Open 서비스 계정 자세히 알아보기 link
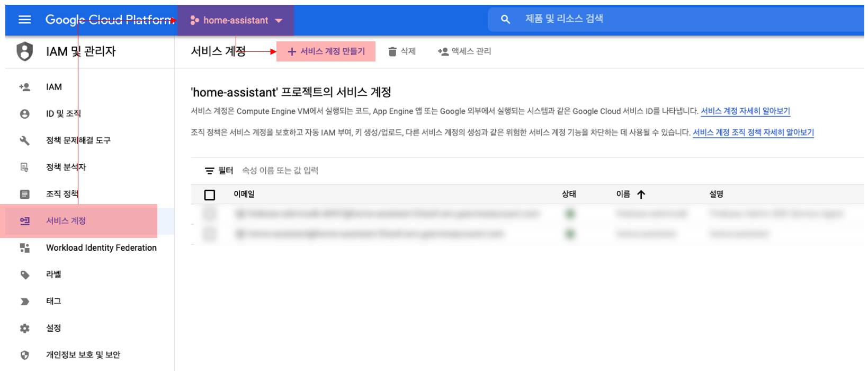The width and height of the screenshot is (868, 371). 745,111
